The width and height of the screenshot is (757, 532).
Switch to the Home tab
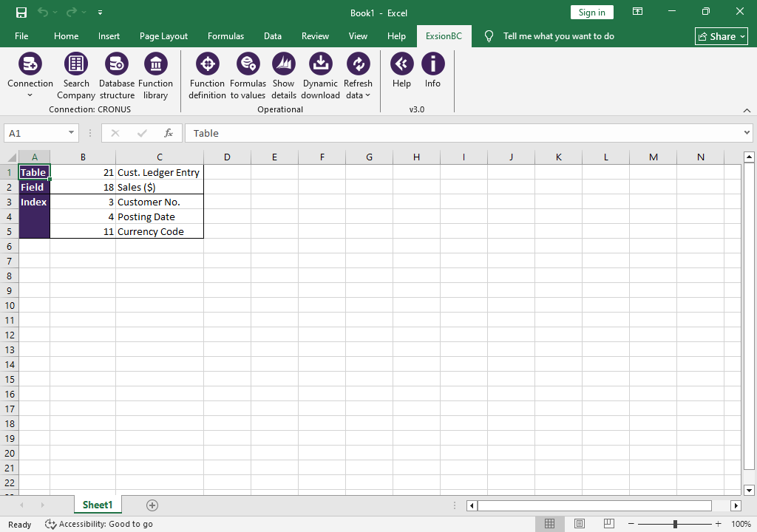coord(66,36)
